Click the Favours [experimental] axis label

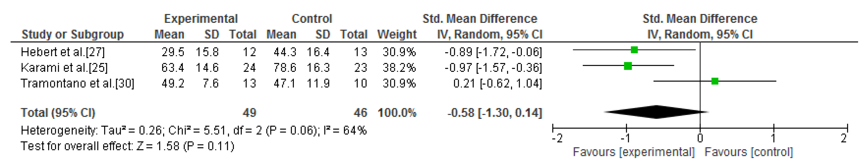point(633,152)
